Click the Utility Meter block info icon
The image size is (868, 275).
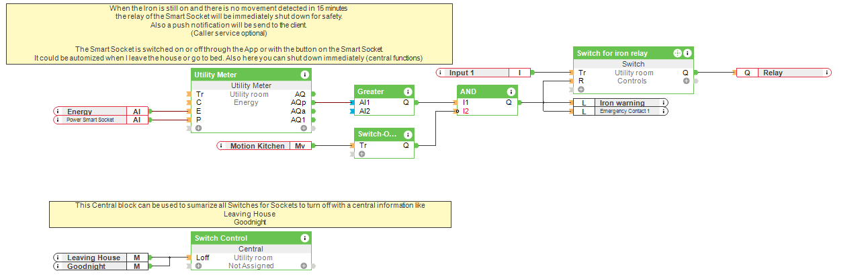coord(304,75)
